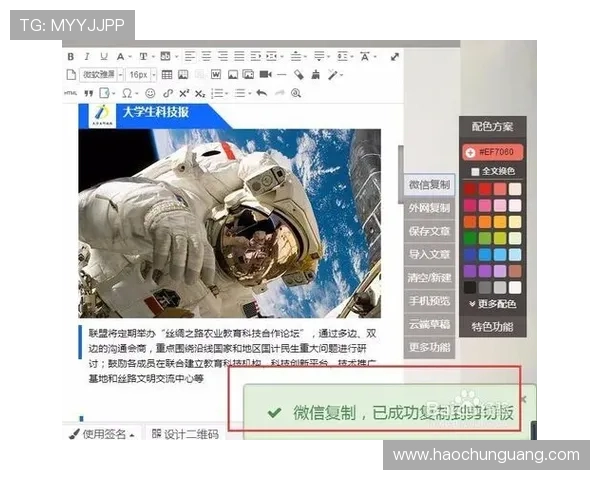Align text to the left
The height and width of the screenshot is (480, 600).
point(190,57)
